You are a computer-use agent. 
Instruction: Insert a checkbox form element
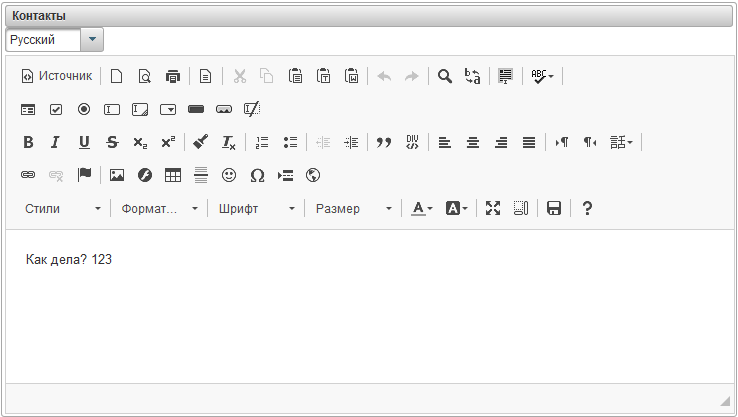click(56, 109)
